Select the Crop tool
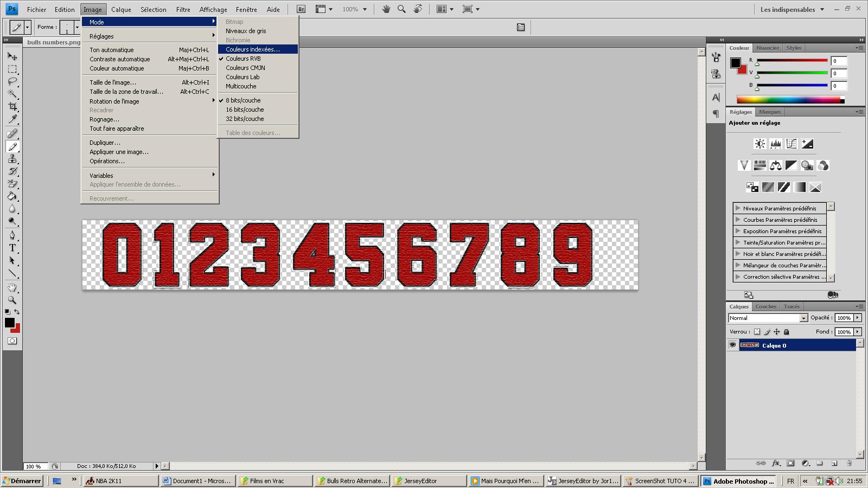This screenshot has width=868, height=488. tap(12, 107)
